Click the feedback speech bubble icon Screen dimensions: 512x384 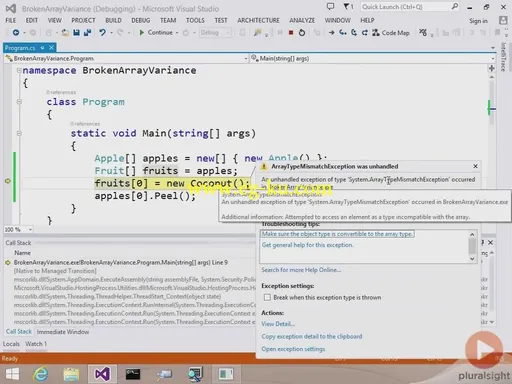330,6
